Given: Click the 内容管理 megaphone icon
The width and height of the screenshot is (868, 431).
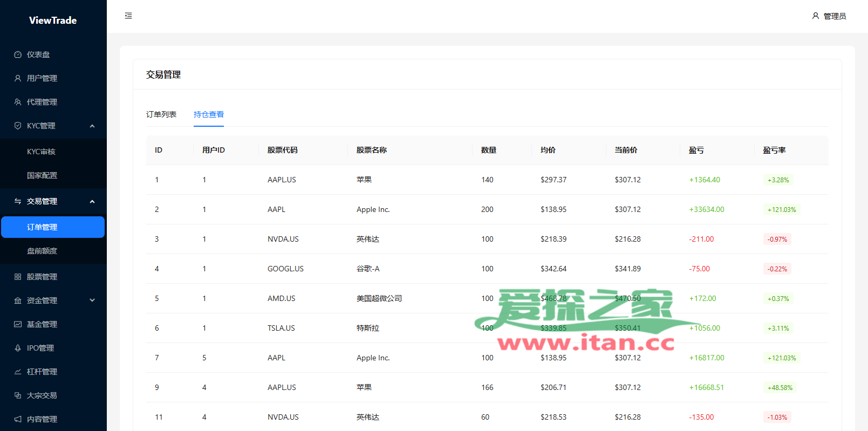Looking at the screenshot, I should [x=18, y=419].
